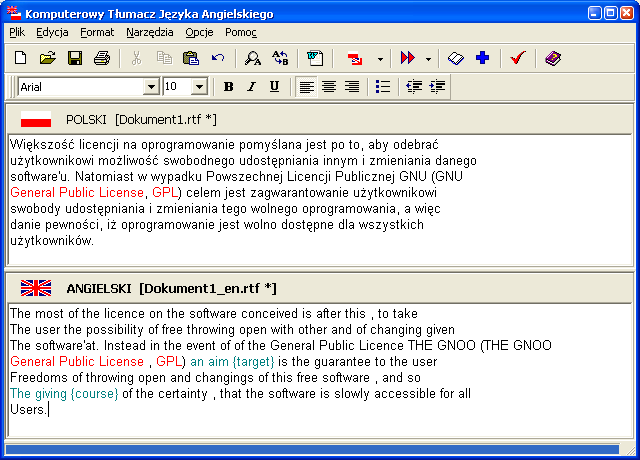Image resolution: width=640 pixels, height=460 pixels.
Task: Open help with the purple book icon
Action: point(553,58)
